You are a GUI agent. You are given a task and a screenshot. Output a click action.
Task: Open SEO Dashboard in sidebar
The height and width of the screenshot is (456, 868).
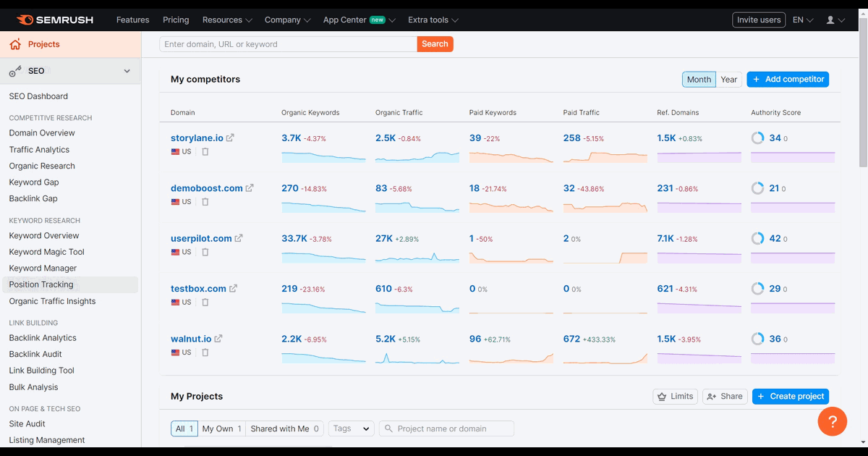pyautogui.click(x=38, y=96)
